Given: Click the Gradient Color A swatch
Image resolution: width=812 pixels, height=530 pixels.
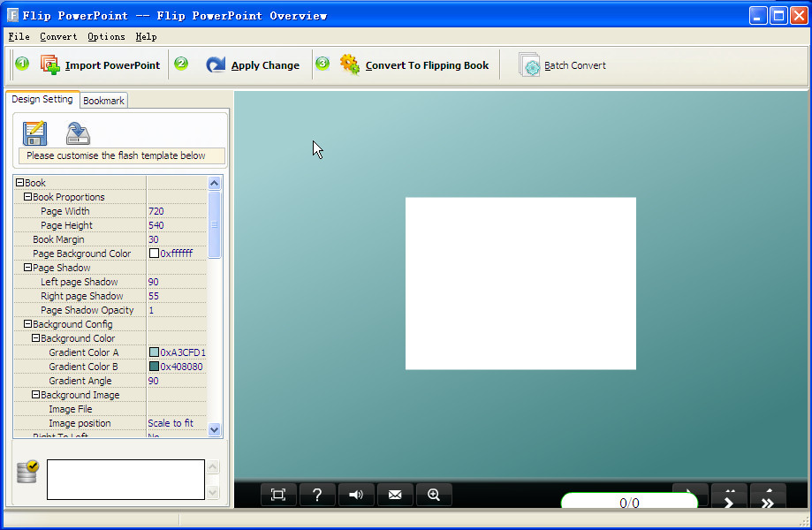Looking at the screenshot, I should 154,352.
